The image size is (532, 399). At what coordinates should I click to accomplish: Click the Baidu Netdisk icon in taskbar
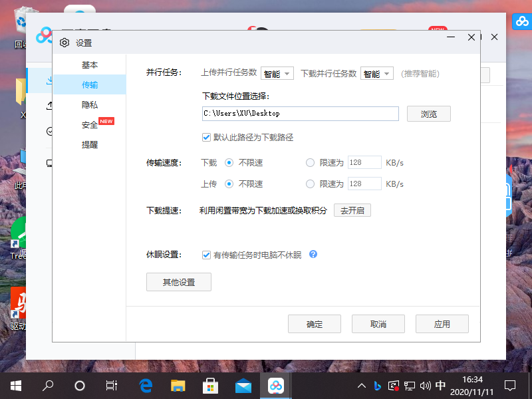point(275,385)
